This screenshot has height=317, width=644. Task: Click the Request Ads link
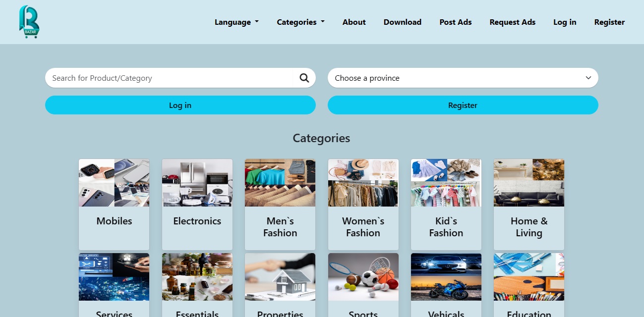[x=513, y=22]
